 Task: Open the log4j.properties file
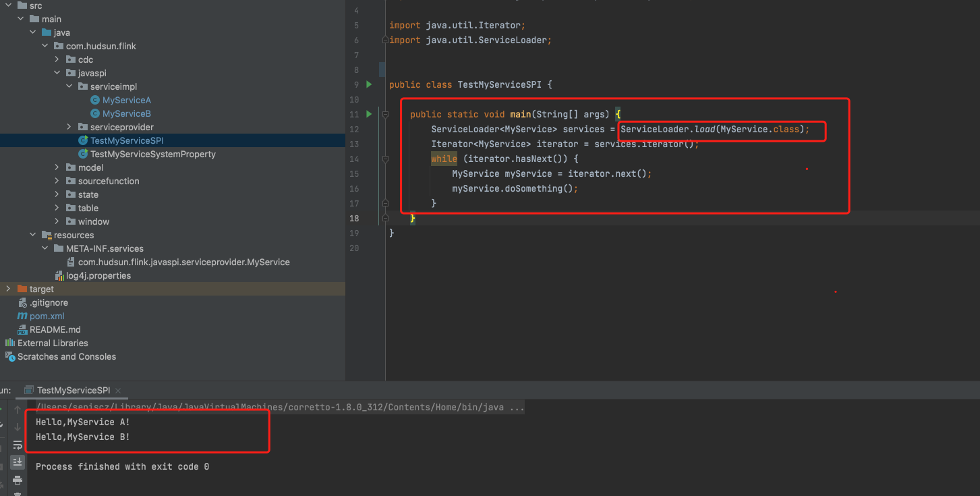point(98,275)
